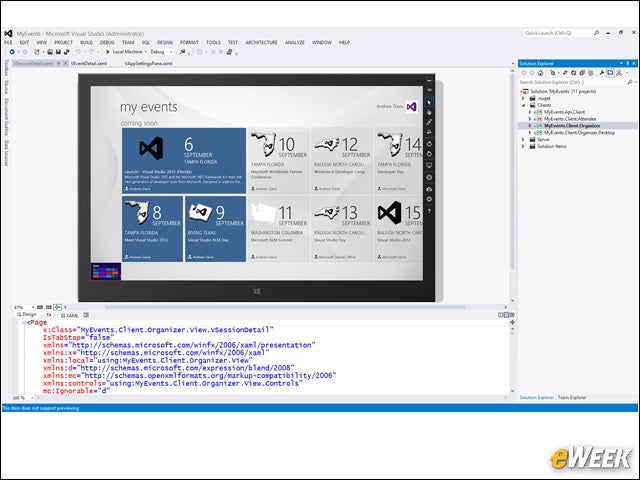Click the Save toolbar icon
640x480 pixels.
[58, 52]
